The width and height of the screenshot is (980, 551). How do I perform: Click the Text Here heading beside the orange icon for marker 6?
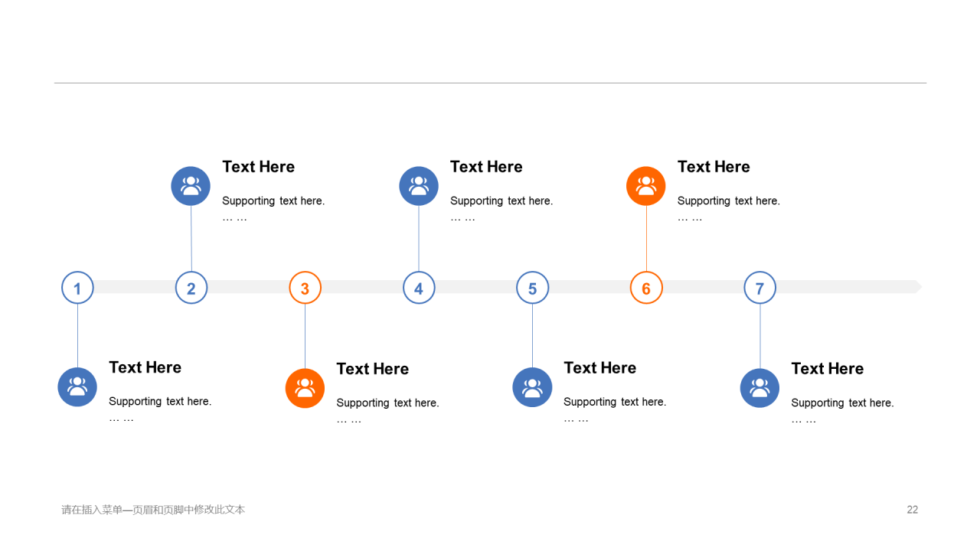tap(714, 167)
